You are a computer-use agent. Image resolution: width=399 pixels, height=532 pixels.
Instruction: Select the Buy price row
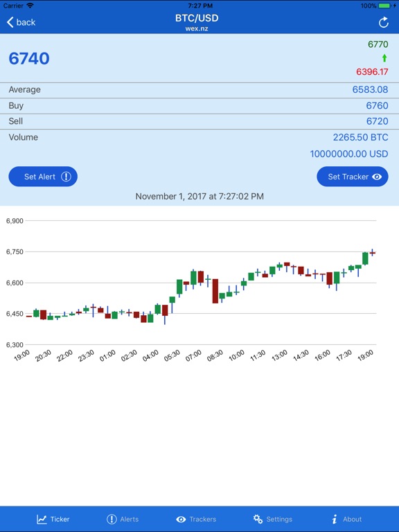click(x=199, y=106)
